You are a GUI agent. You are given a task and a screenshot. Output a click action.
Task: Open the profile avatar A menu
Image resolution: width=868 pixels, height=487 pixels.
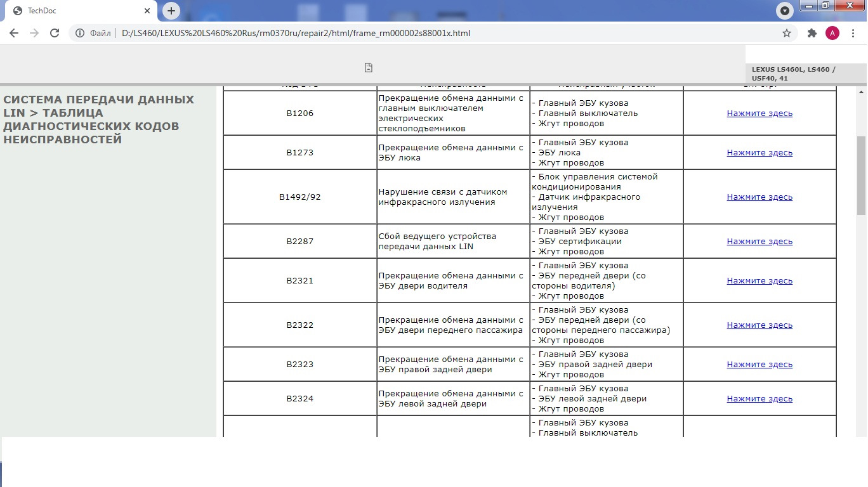pyautogui.click(x=832, y=33)
